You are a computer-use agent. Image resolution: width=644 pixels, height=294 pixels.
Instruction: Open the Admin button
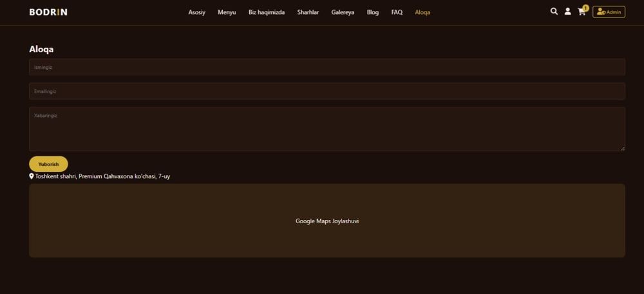pos(609,12)
